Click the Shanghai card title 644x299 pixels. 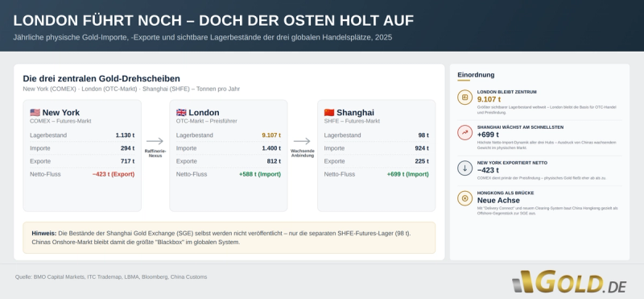click(x=355, y=113)
